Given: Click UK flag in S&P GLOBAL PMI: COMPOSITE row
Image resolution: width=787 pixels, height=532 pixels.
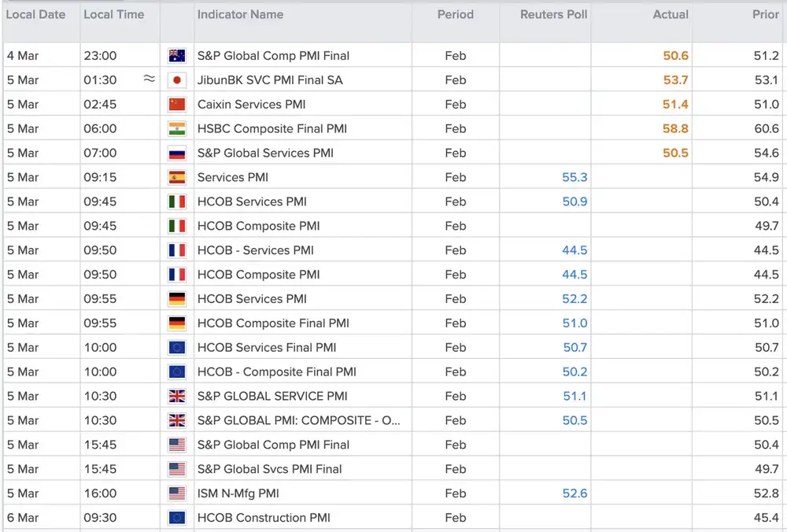Looking at the screenshot, I should click(176, 420).
